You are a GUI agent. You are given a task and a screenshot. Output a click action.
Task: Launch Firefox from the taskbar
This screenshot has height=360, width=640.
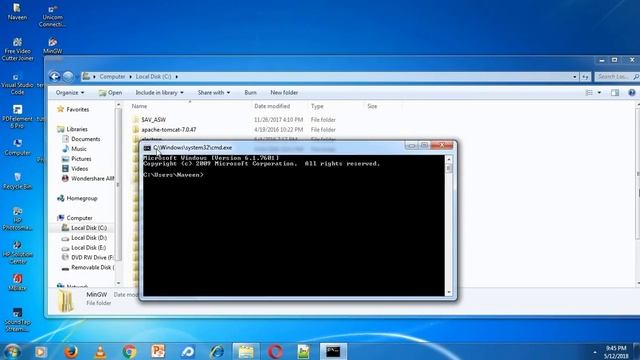click(x=71, y=351)
